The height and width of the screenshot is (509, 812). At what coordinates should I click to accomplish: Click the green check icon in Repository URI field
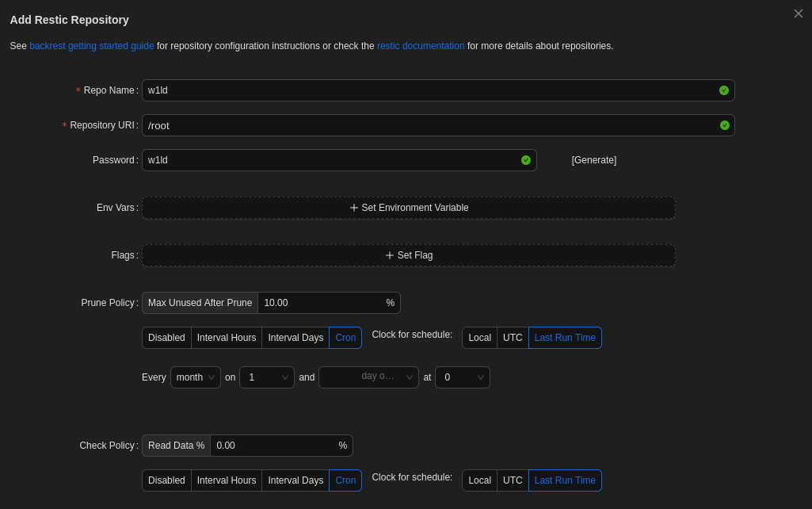click(x=723, y=125)
